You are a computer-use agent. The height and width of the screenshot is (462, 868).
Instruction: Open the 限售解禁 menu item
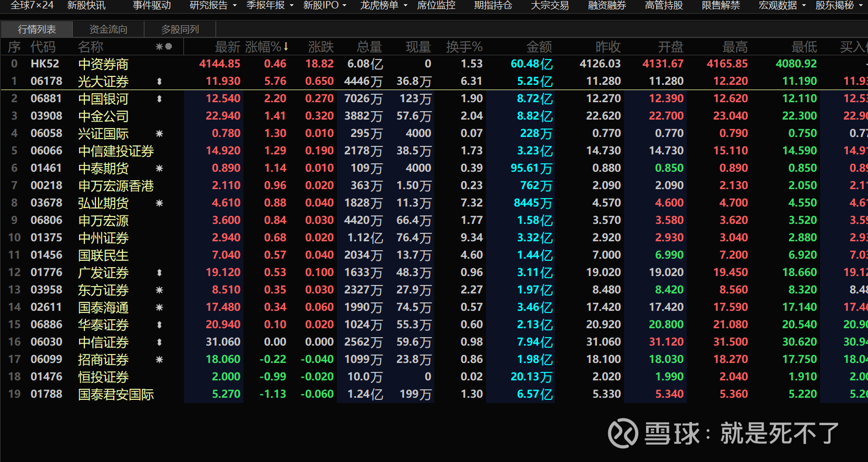[x=721, y=5]
